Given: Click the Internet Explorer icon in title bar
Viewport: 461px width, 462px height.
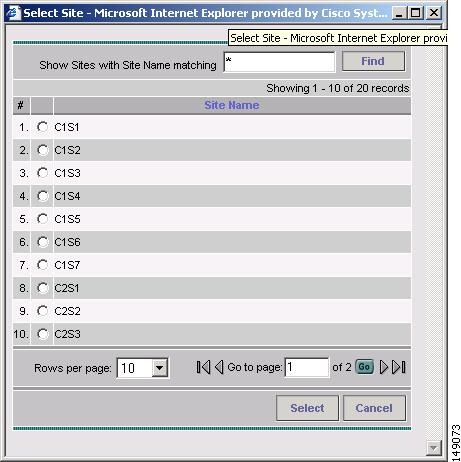Looking at the screenshot, I should (x=13, y=13).
